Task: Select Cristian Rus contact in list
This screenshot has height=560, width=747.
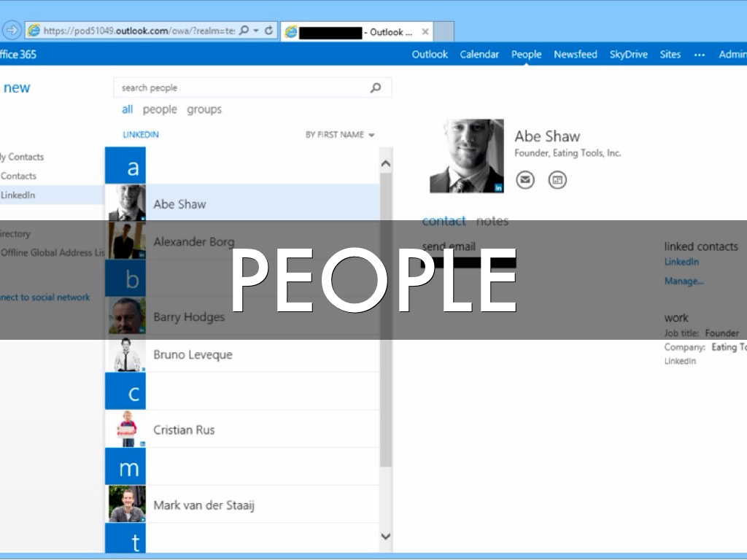Action: [x=184, y=429]
